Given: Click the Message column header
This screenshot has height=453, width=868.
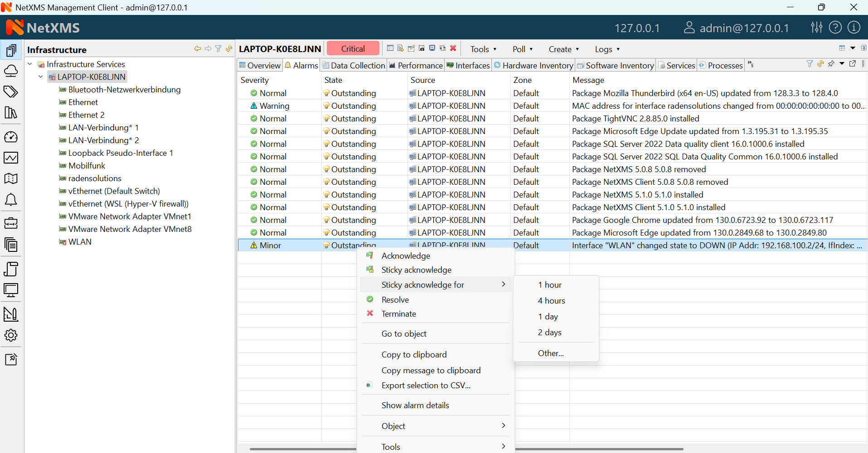Looking at the screenshot, I should point(588,80).
